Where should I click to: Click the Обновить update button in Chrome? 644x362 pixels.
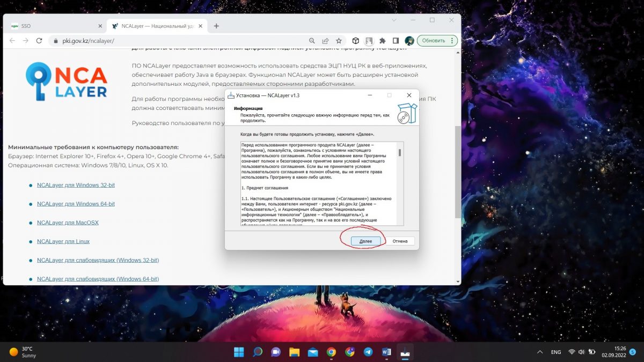pyautogui.click(x=434, y=41)
